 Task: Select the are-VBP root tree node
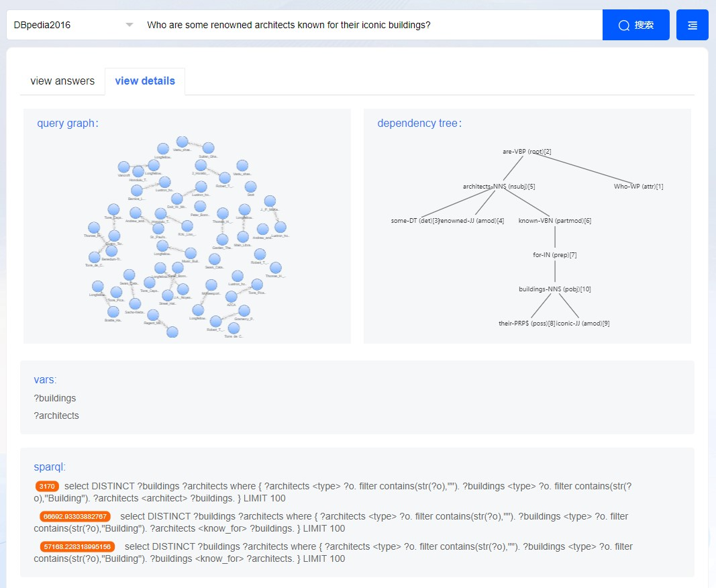point(527,152)
